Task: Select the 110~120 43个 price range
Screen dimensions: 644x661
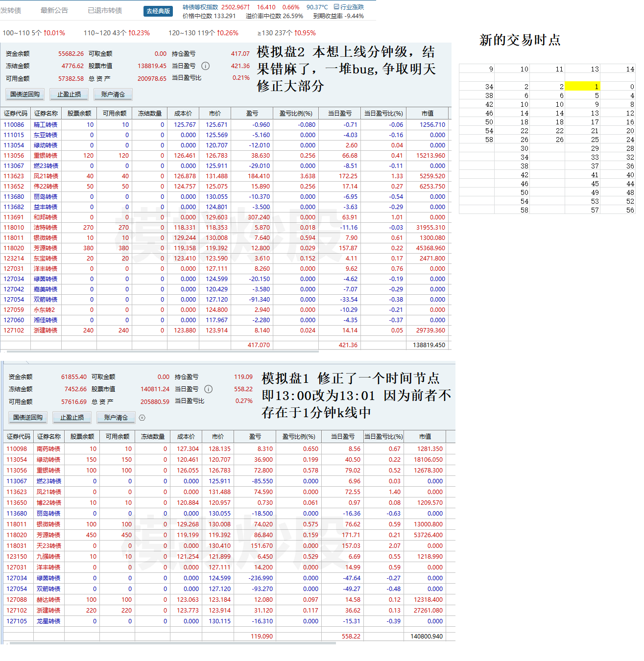Action: pos(117,33)
